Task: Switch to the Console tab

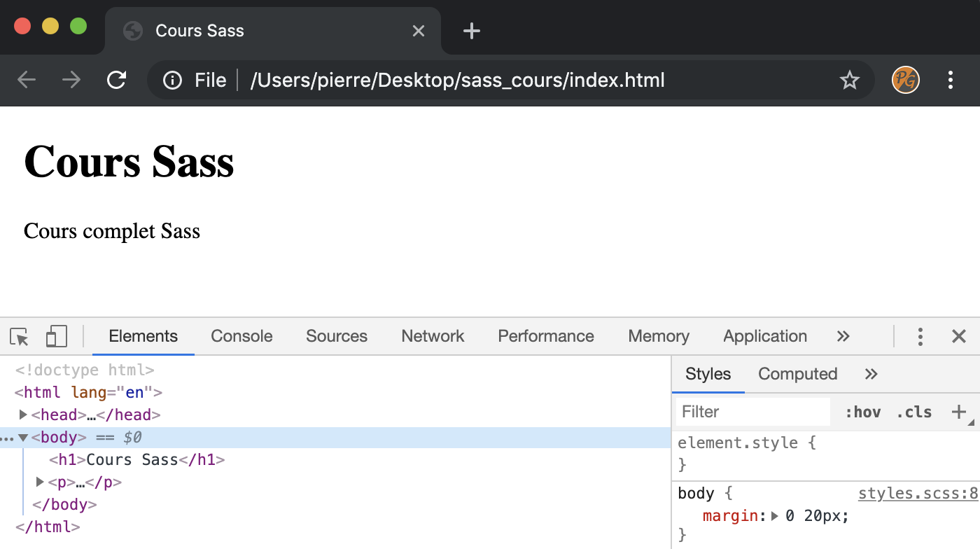Action: 241,337
